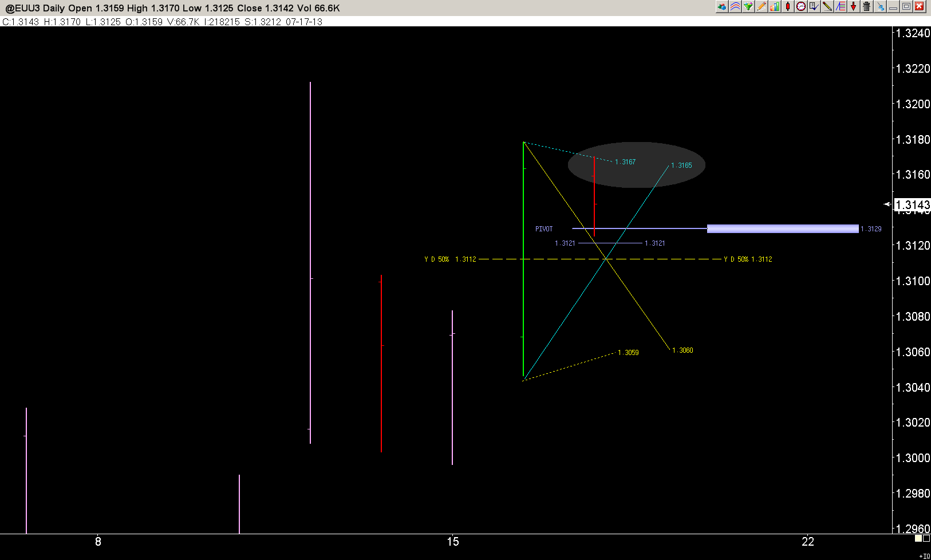
Task: Click the small squares toggle at bottom right
Action: 922,538
